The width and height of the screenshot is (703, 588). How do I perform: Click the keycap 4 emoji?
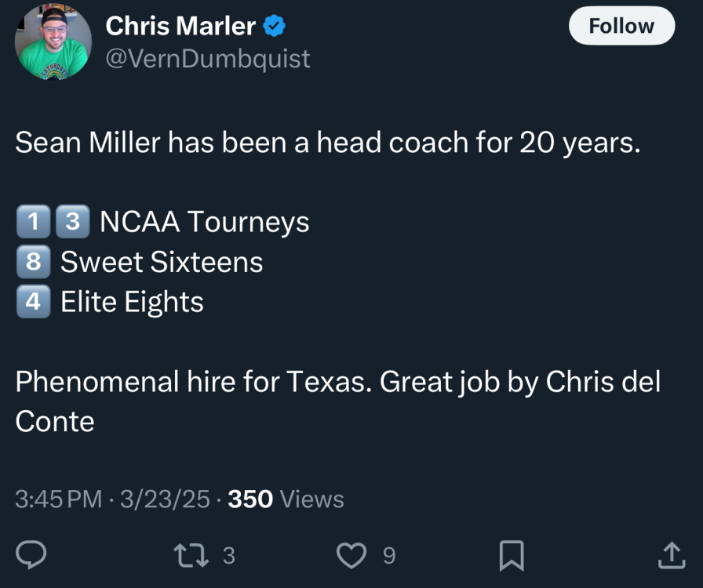pos(33,302)
